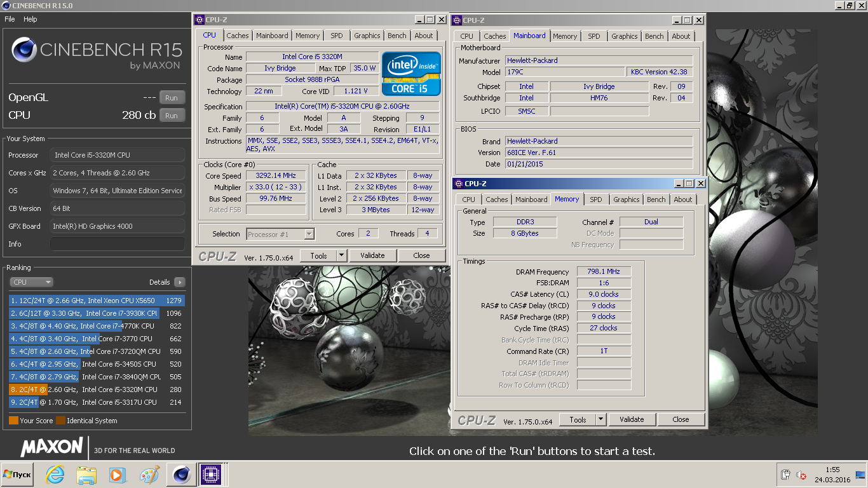
Task: Switch to Caches tab in first CPU-Z window
Action: click(238, 36)
